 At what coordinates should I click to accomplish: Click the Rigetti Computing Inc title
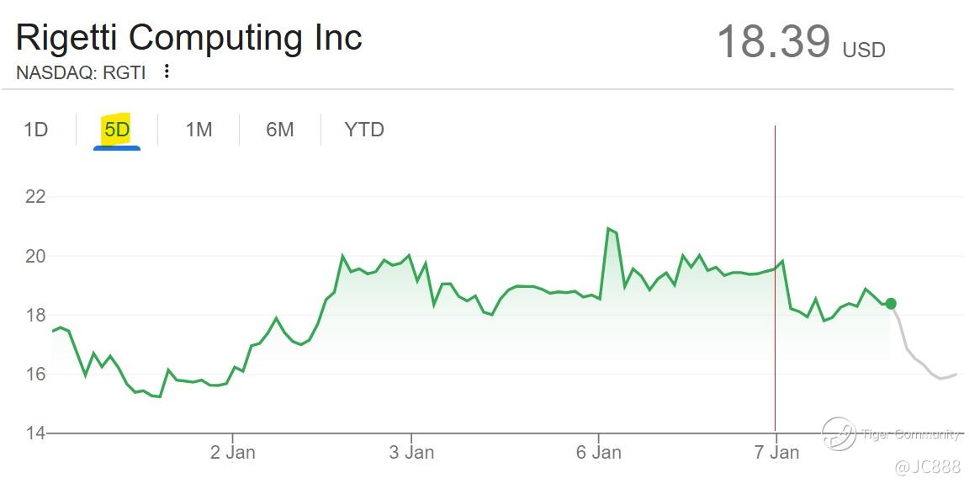click(189, 38)
